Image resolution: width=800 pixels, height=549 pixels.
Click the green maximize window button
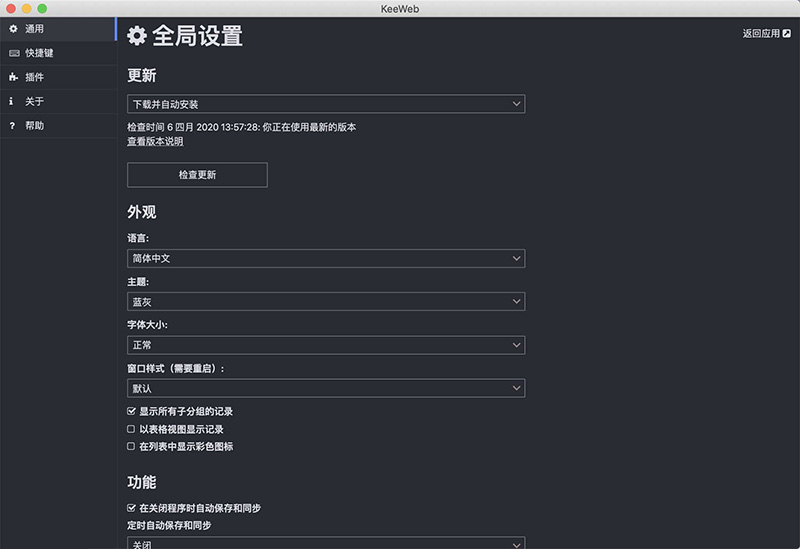click(42, 9)
